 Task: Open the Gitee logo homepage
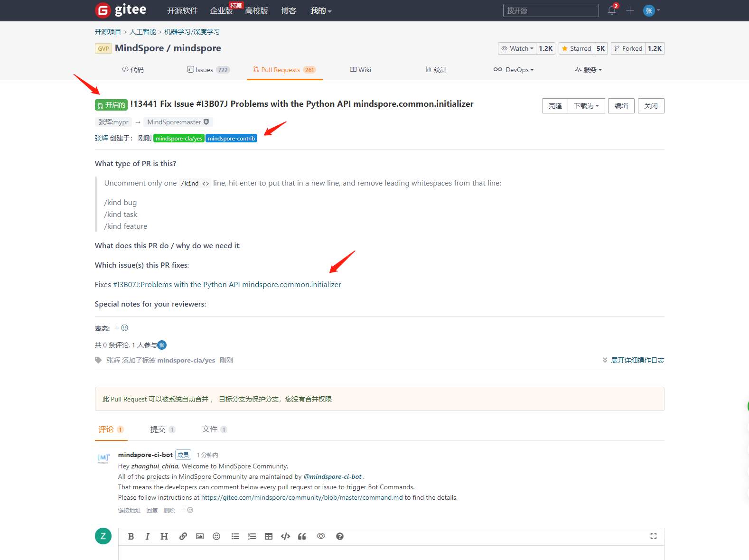pyautogui.click(x=121, y=10)
